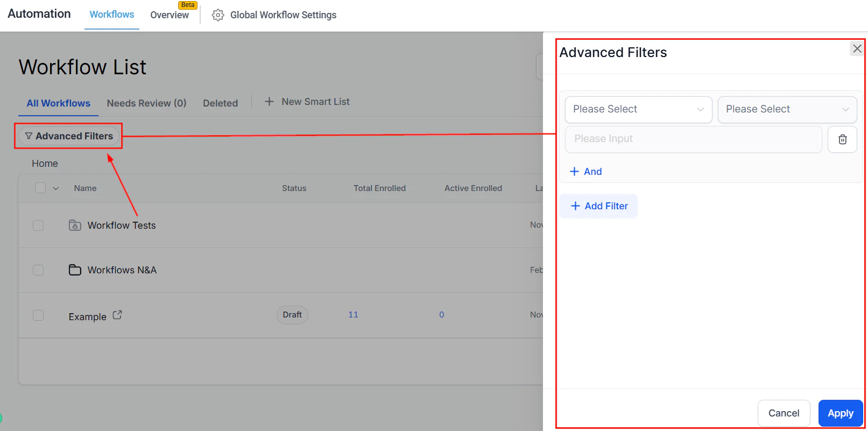The width and height of the screenshot is (868, 431).
Task: Delete the filter row with trash icon
Action: (842, 139)
